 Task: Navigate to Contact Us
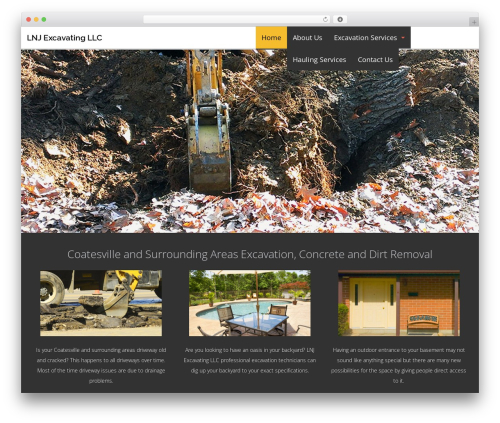coord(375,60)
